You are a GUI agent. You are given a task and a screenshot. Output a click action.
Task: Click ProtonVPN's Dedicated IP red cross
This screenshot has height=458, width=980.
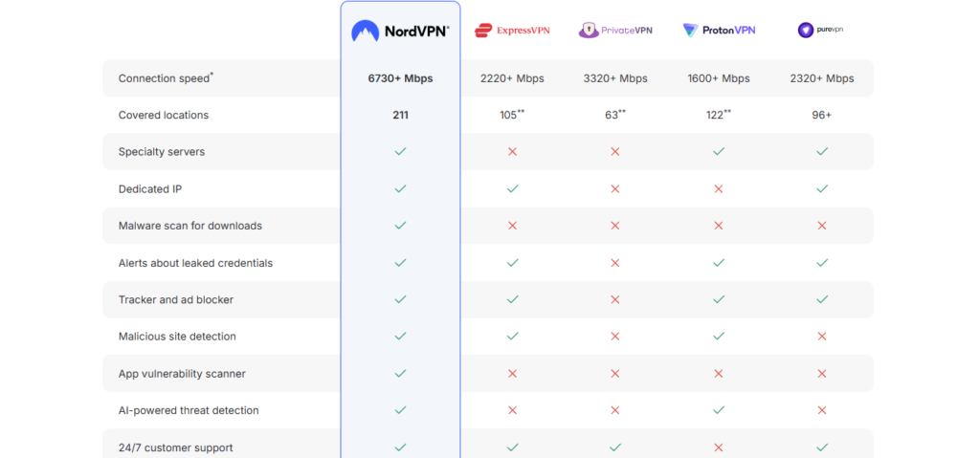click(719, 189)
